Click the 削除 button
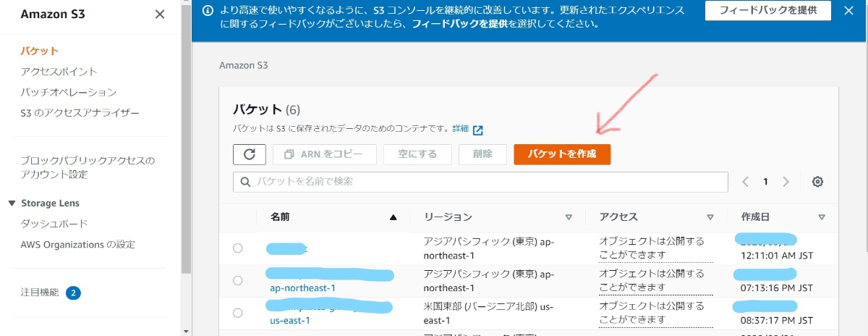 coord(482,154)
